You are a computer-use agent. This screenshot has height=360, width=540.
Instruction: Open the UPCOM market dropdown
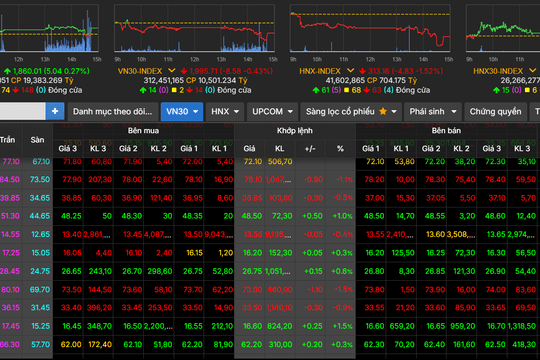[272, 111]
